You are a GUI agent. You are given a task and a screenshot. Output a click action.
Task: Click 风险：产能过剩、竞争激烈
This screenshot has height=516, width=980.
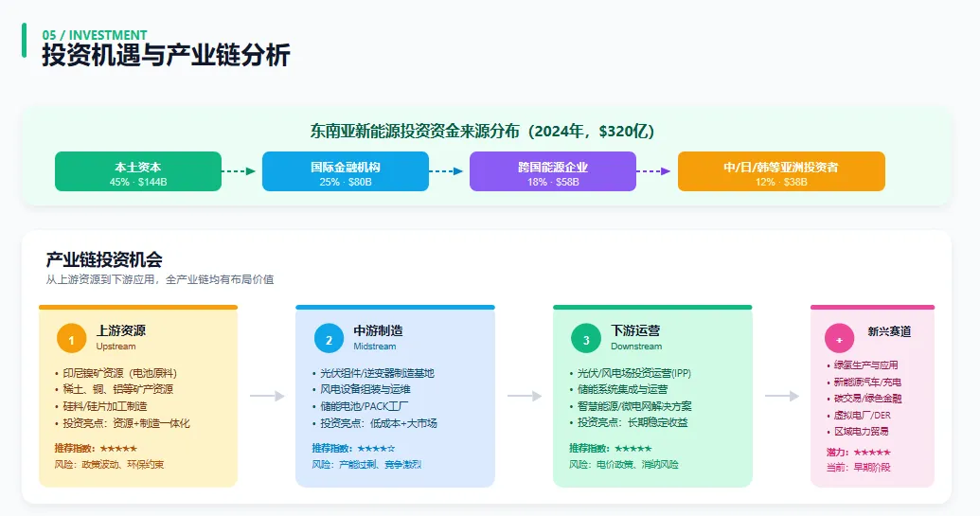coord(366,464)
